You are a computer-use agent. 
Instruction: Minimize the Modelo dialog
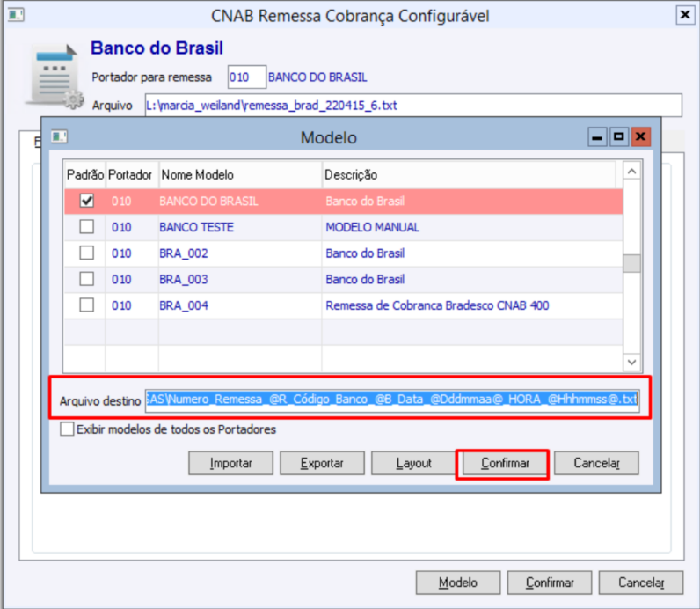597,136
